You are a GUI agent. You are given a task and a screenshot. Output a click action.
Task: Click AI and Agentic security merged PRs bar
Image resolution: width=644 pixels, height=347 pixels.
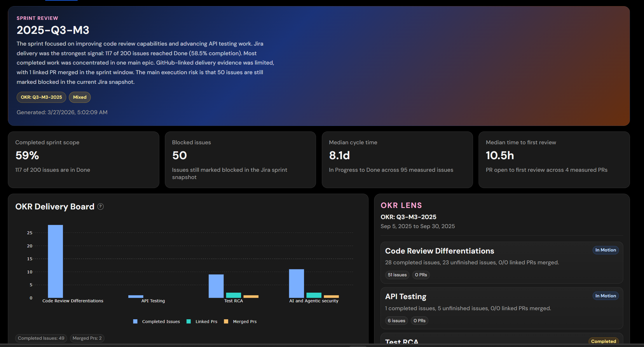(331, 296)
